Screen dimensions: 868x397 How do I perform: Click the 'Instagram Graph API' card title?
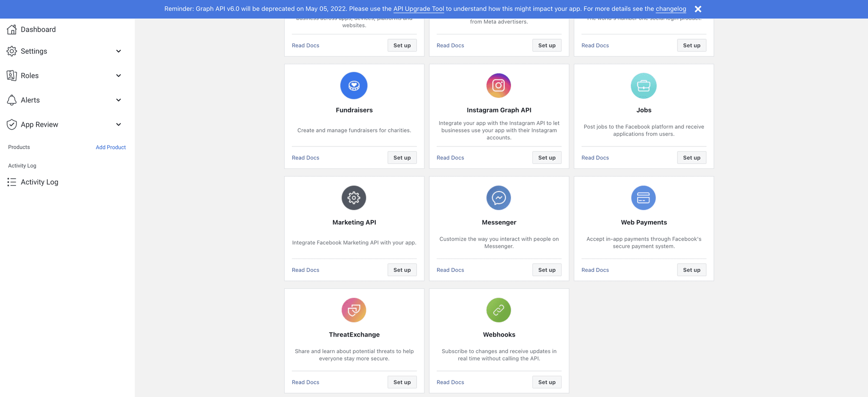(499, 110)
